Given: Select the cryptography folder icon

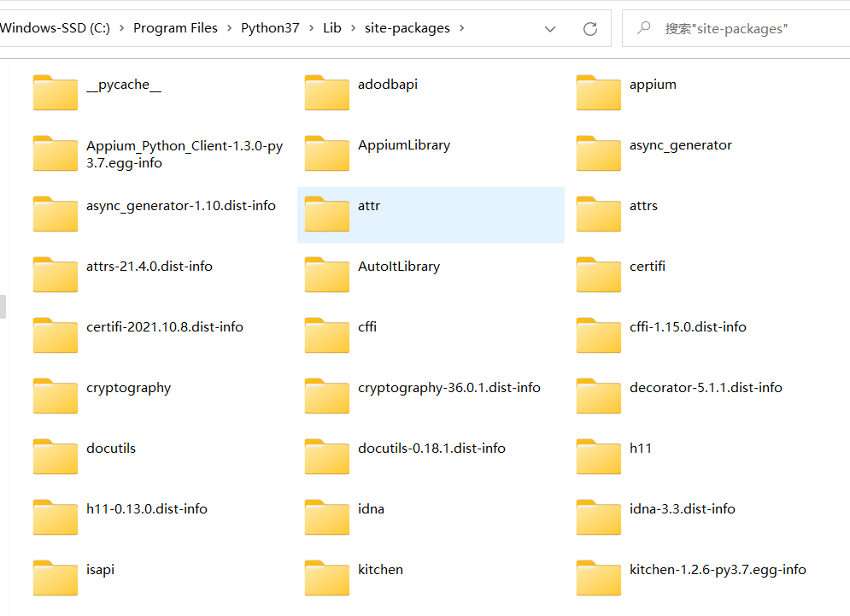Looking at the screenshot, I should coord(56,396).
